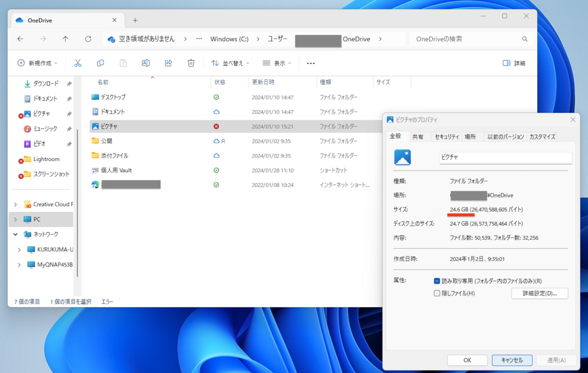This screenshot has width=588, height=373.
Task: Click 詳細設定(D)... button
Action: tap(539, 293)
